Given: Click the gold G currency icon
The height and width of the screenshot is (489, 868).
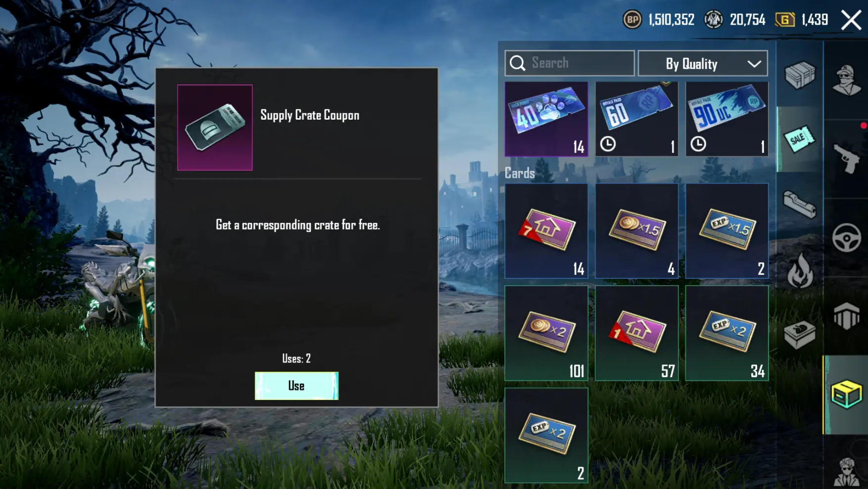Looking at the screenshot, I should pos(785,20).
